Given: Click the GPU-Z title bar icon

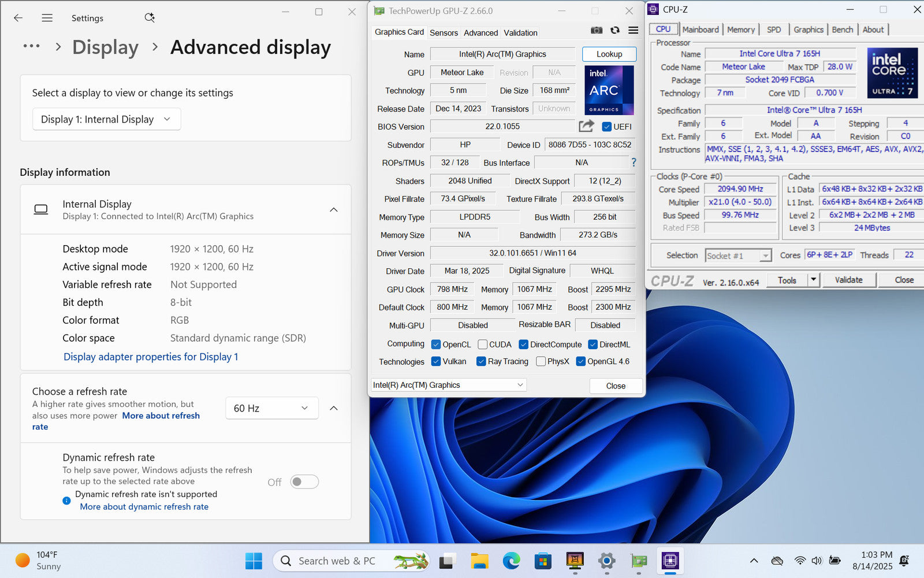Looking at the screenshot, I should pyautogui.click(x=379, y=11).
